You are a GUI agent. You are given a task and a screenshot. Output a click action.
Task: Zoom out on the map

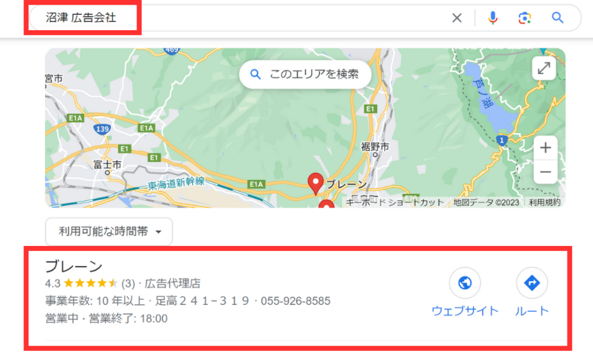pos(546,172)
